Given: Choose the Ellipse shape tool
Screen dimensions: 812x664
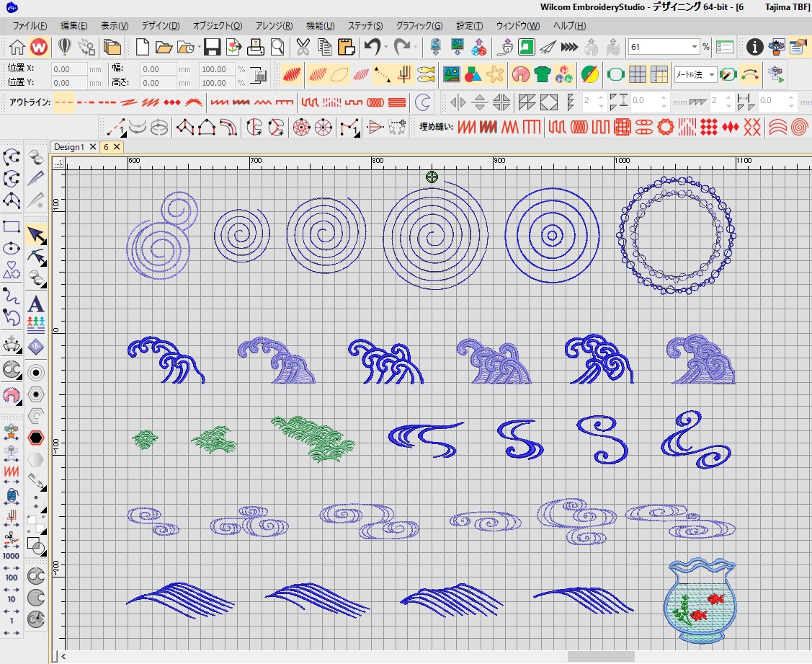Looking at the screenshot, I should [11, 248].
